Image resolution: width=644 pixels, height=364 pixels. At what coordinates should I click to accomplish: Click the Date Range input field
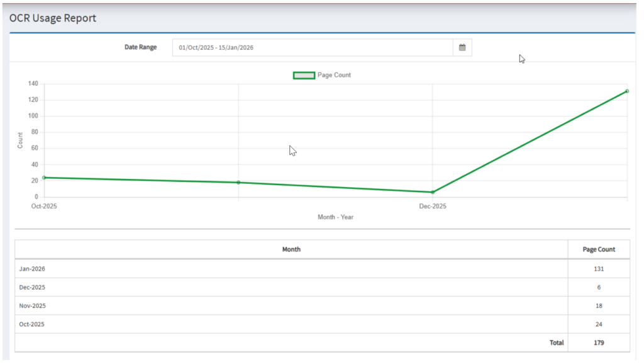[312, 47]
